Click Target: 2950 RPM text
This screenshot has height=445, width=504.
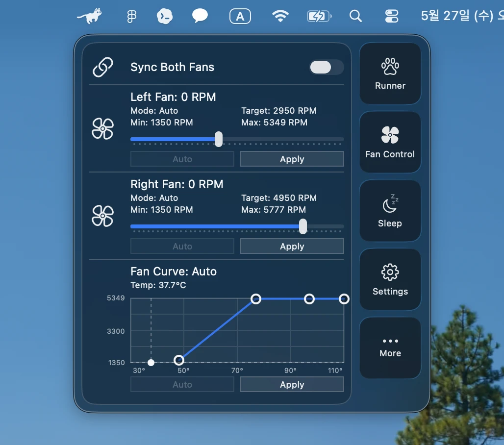tap(278, 111)
